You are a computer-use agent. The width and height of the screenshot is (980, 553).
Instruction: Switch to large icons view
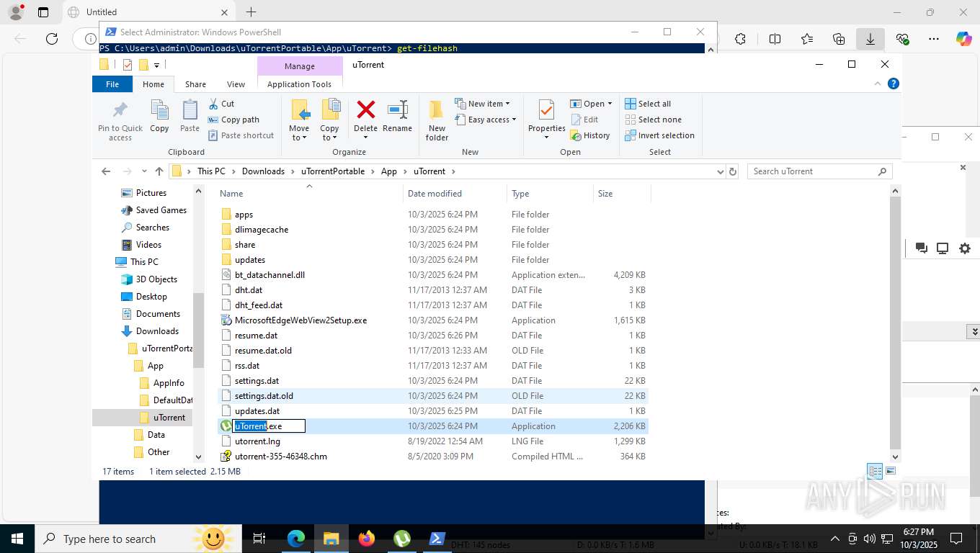(891, 471)
